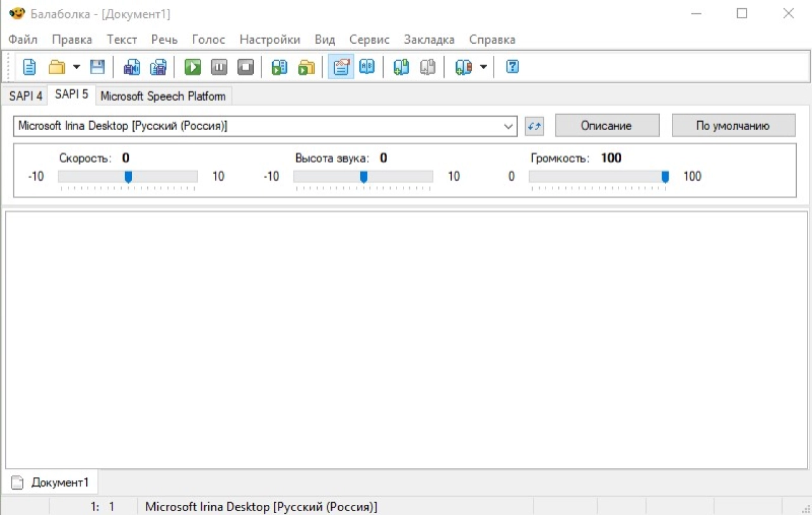Open the Голос menu
The width and height of the screenshot is (812, 515).
pos(208,39)
